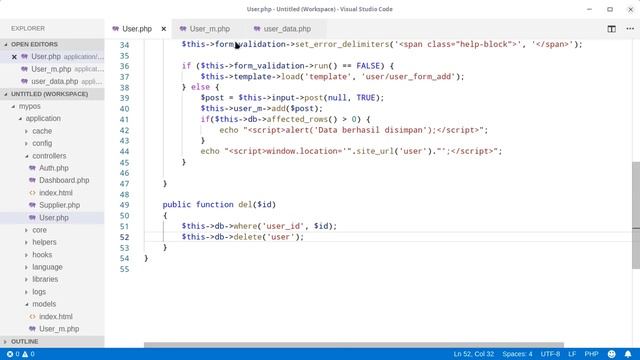Click line number 49 in gutter
Viewport: 640px width, 360px height.
coord(124,205)
